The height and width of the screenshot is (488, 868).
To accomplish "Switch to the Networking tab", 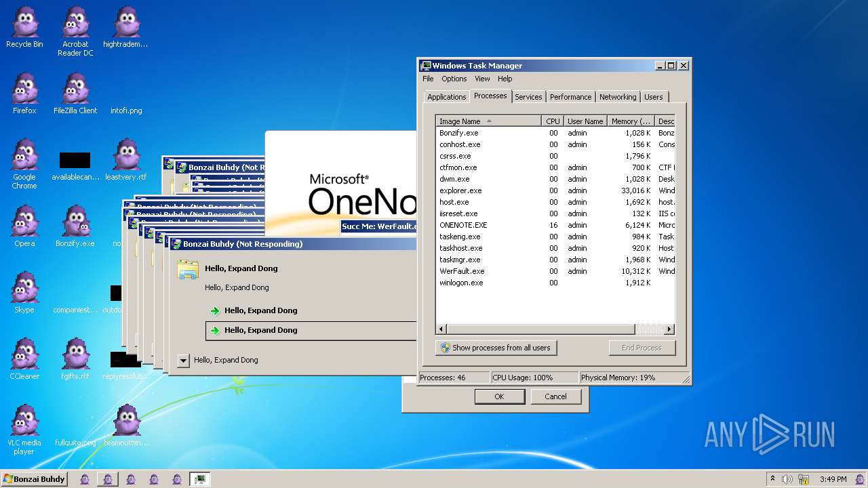I will pyautogui.click(x=618, y=97).
